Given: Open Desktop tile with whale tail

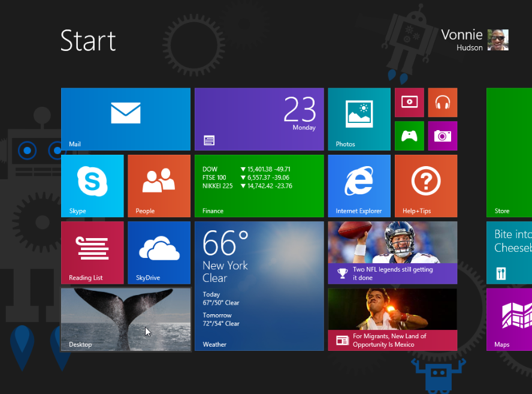Looking at the screenshot, I should click(126, 319).
